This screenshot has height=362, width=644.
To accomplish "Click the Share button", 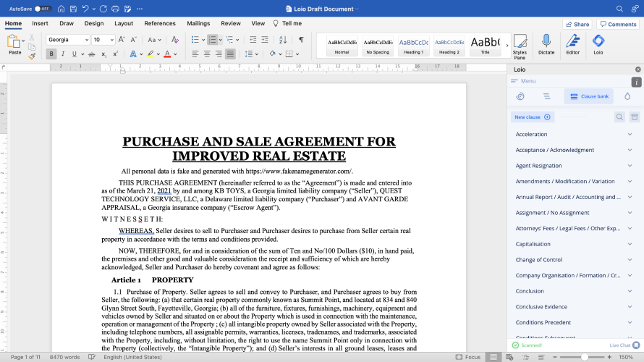I will pos(577,24).
